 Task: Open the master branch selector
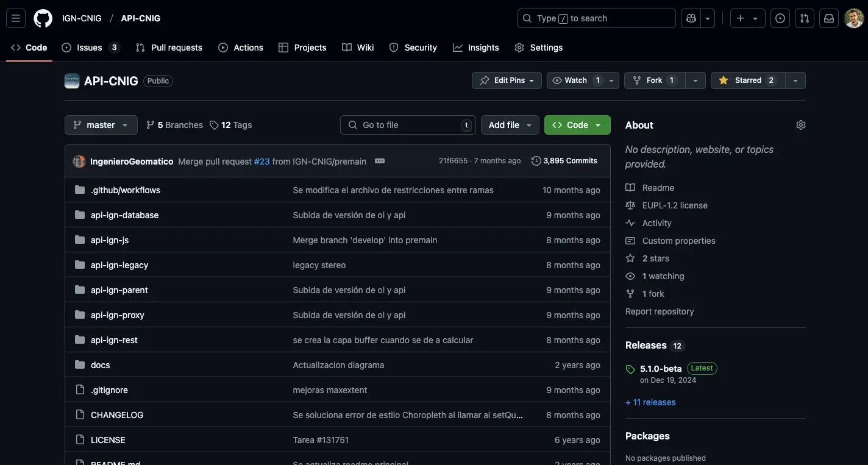click(101, 125)
